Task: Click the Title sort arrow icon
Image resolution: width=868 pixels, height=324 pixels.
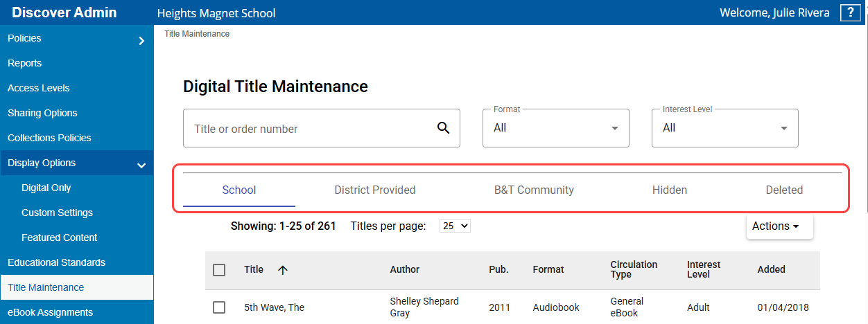Action: (282, 270)
